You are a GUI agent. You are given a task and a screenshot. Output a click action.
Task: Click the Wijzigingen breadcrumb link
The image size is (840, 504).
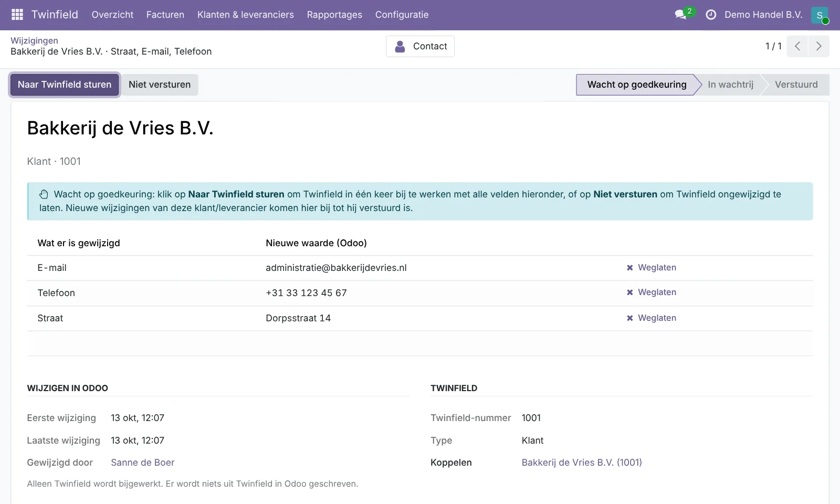pos(34,40)
